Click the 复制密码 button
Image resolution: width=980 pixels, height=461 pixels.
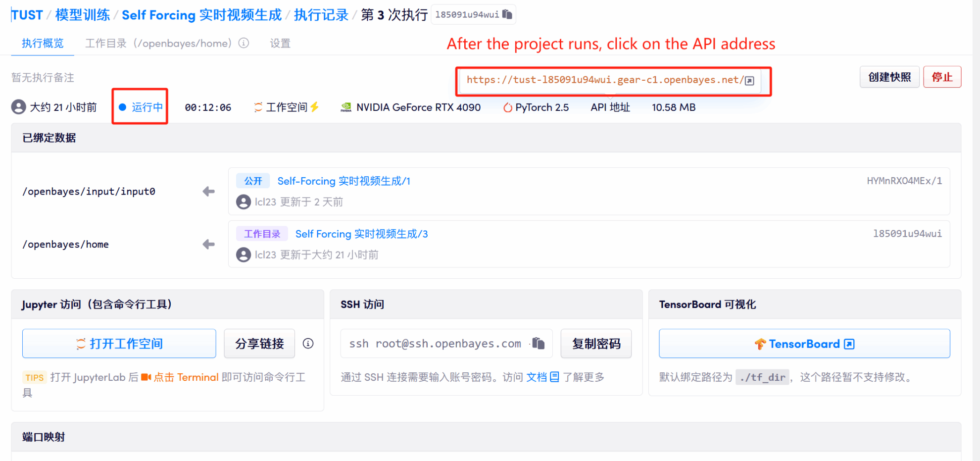pyautogui.click(x=596, y=344)
